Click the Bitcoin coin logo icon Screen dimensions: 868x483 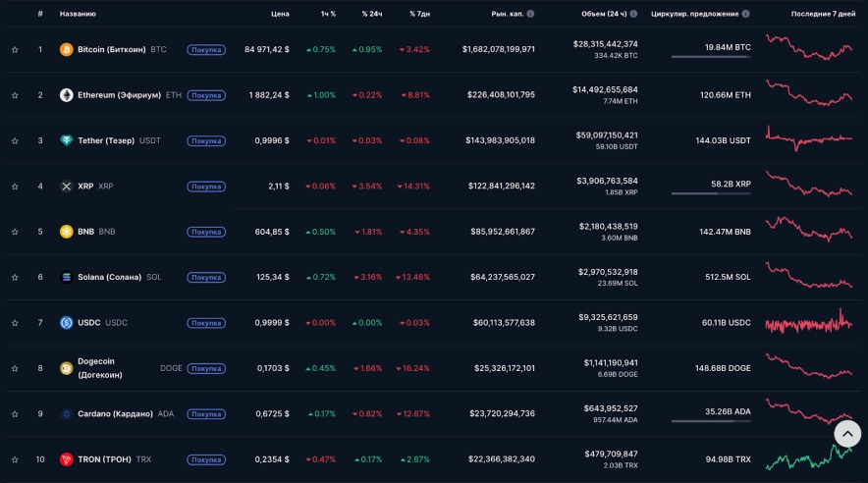click(x=67, y=49)
